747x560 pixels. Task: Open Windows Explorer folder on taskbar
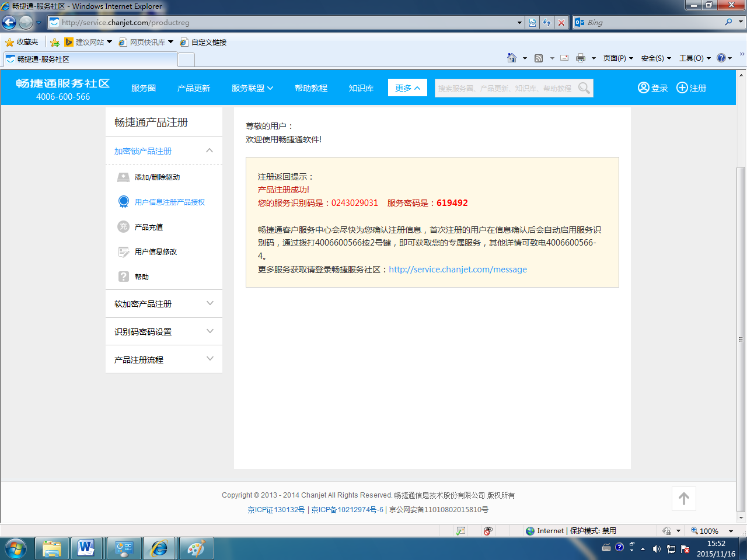[x=52, y=548]
